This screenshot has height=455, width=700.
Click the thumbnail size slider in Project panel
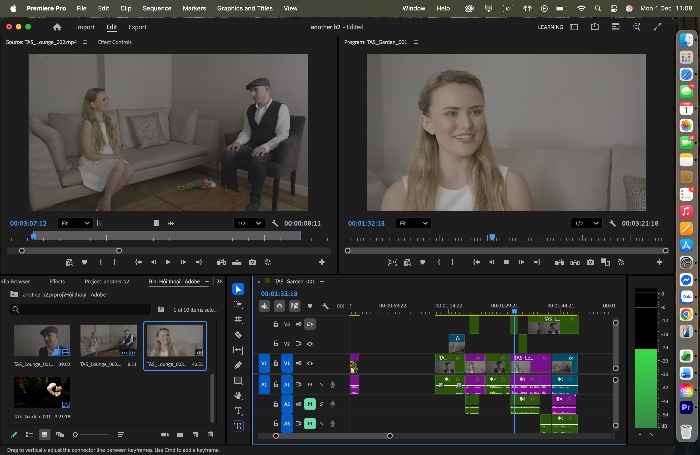point(91,434)
